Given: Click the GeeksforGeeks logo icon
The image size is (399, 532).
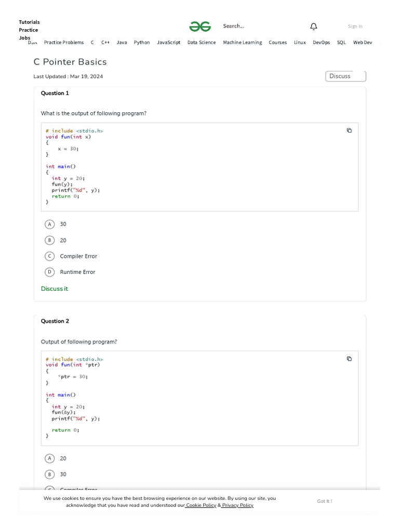Looking at the screenshot, I should tap(200, 26).
